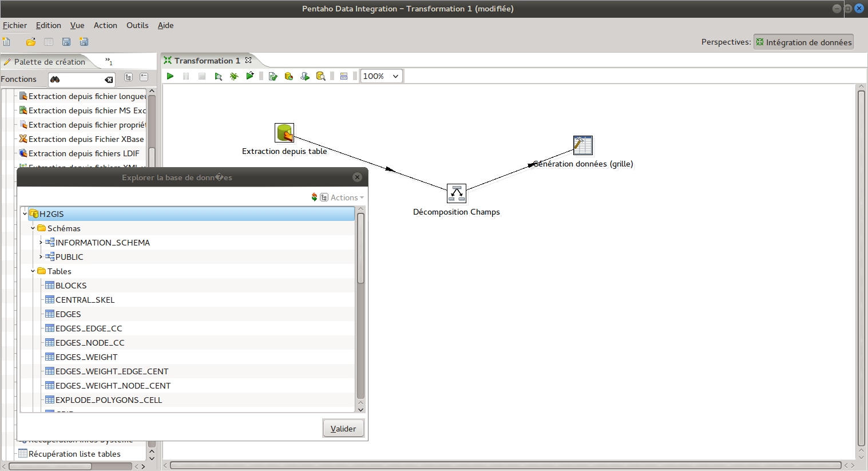Viewport: 868px width, 471px height.
Task: Open file with the folder icon
Action: coord(31,42)
